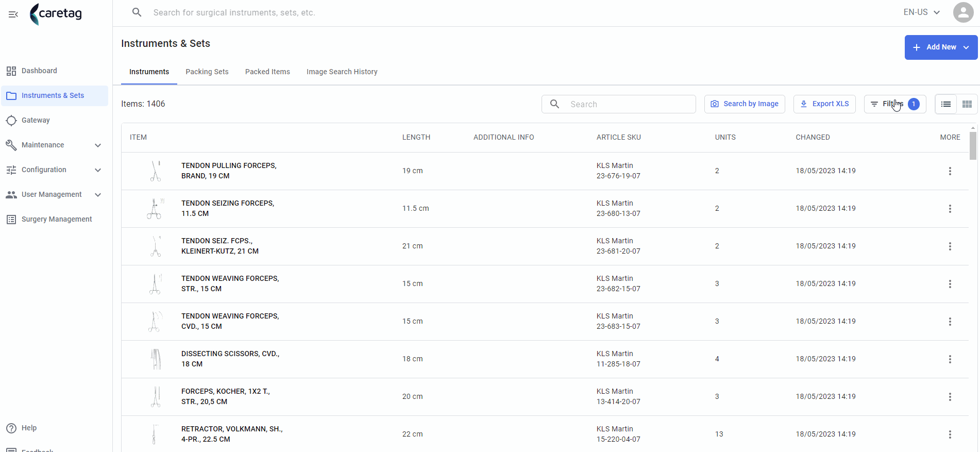
Task: Switch to the Packing Sets tab
Action: click(x=207, y=72)
